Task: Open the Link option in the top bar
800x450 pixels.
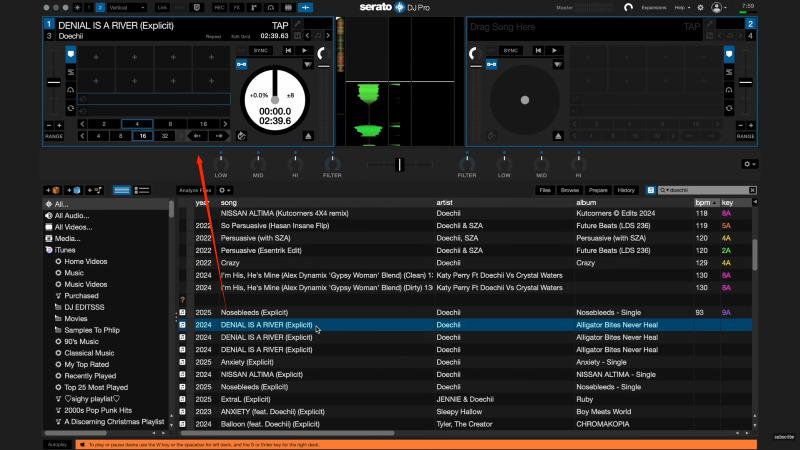Action: pyautogui.click(x=162, y=8)
